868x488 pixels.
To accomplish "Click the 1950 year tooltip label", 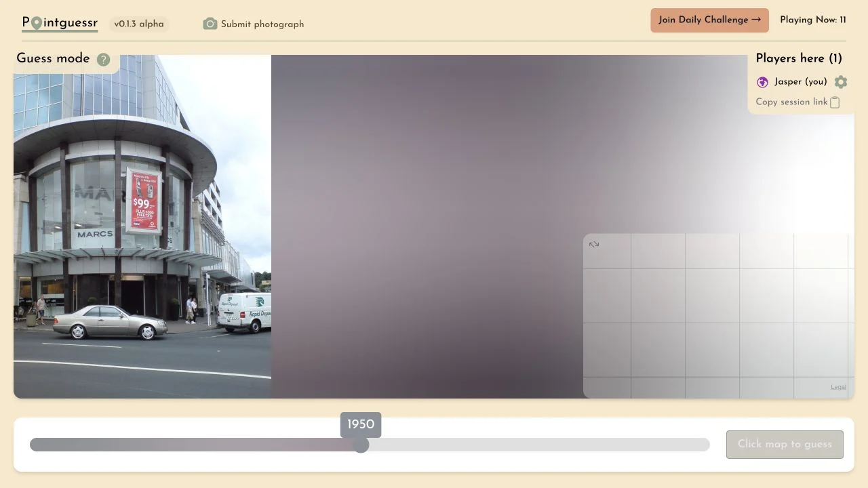I will pyautogui.click(x=361, y=425).
